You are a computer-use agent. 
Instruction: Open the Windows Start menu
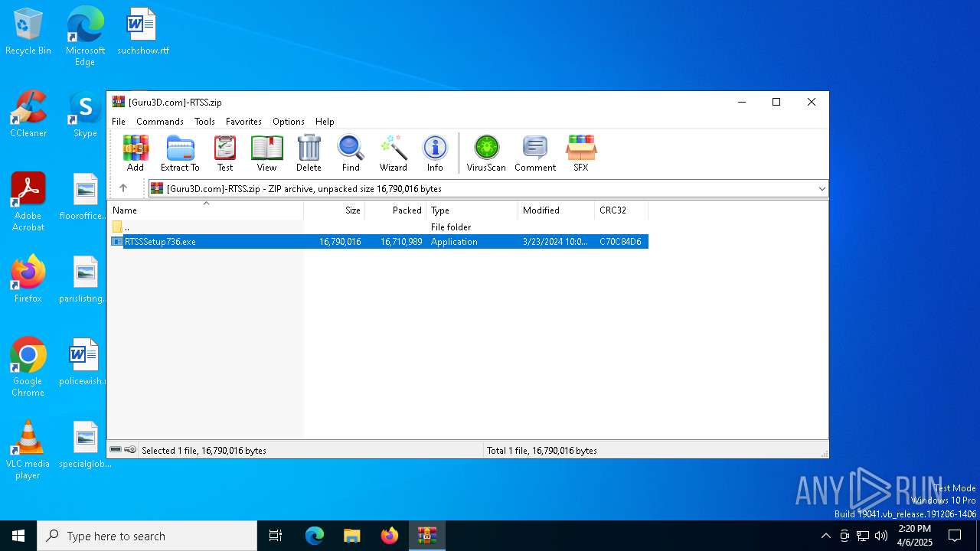[x=18, y=536]
